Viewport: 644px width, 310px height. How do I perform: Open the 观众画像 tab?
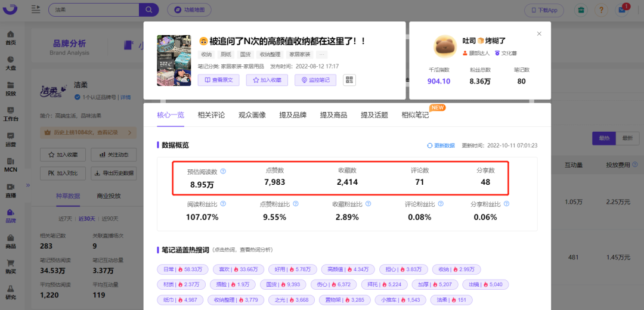pyautogui.click(x=252, y=115)
